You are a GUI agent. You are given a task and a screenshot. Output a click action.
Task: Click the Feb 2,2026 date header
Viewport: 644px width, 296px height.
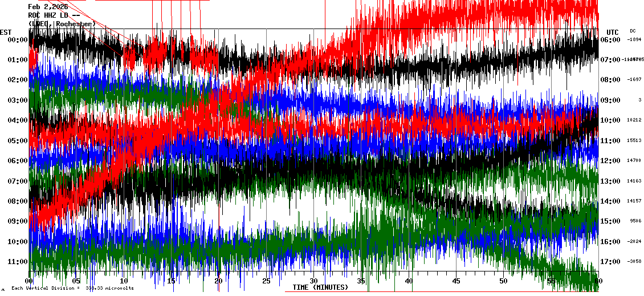coord(48,7)
